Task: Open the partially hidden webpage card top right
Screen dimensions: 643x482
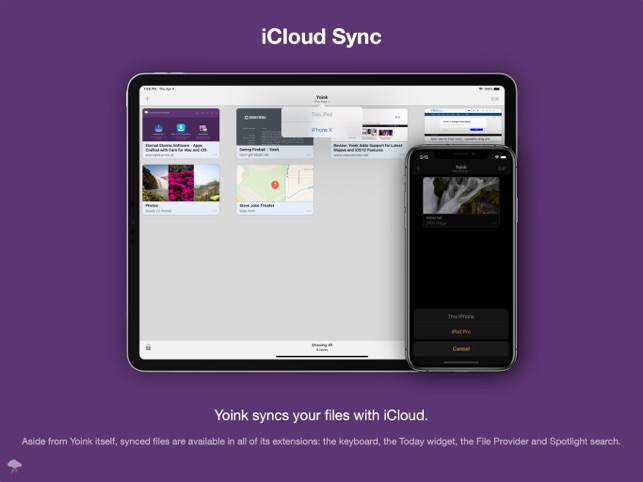Action: tap(463, 125)
